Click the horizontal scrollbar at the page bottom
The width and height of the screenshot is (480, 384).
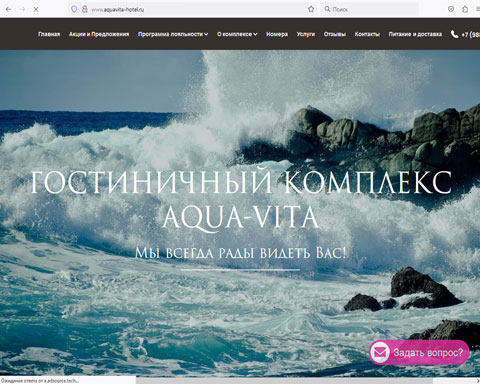[284, 381]
